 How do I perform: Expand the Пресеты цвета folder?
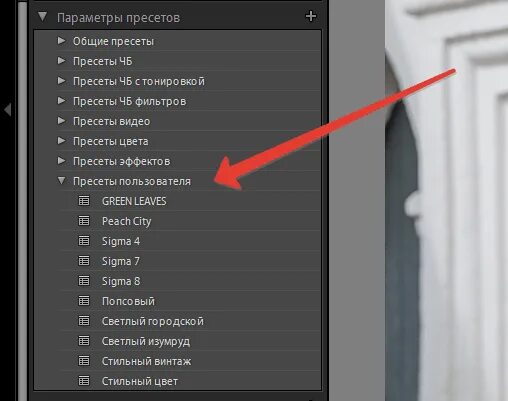click(61, 141)
